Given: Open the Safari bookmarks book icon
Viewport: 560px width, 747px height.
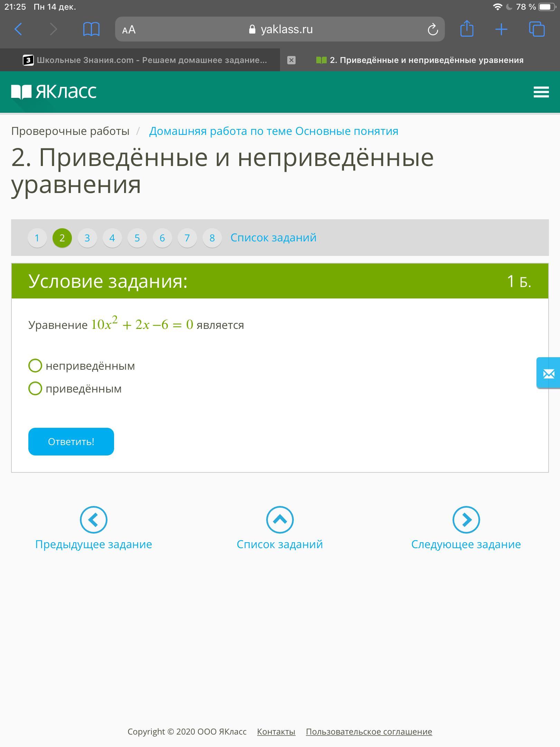Looking at the screenshot, I should [91, 29].
